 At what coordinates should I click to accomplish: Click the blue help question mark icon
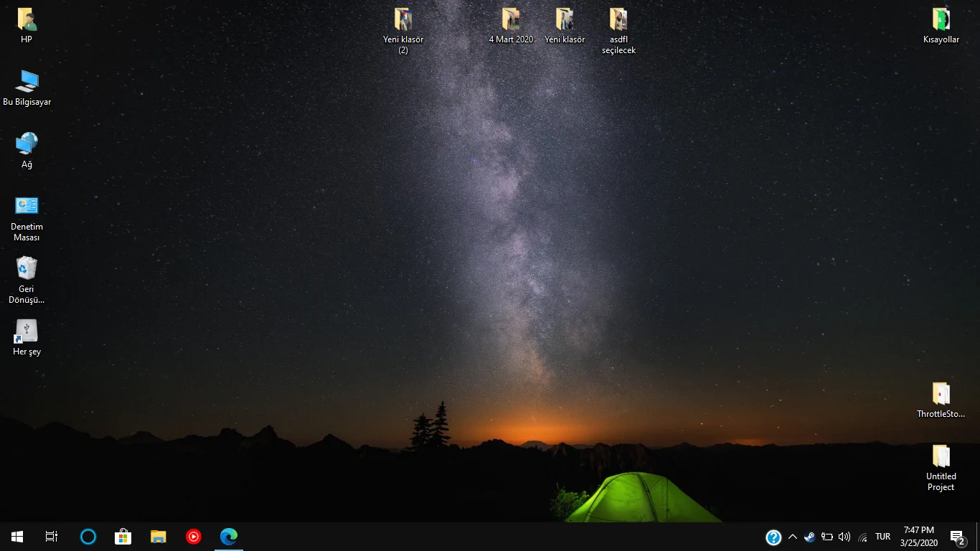(773, 537)
